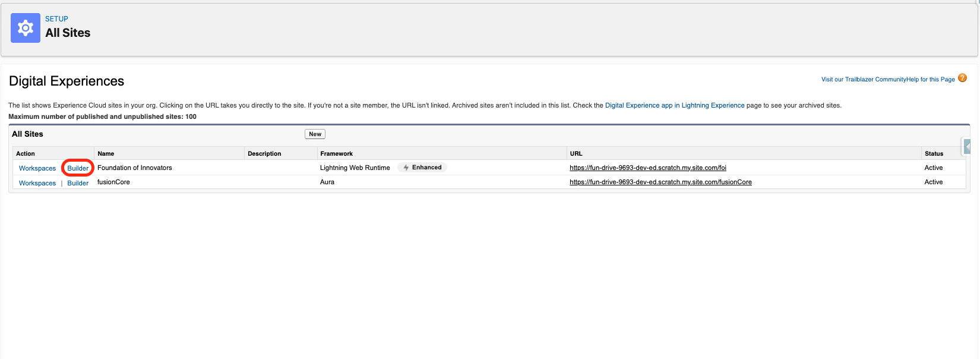This screenshot has height=359, width=980.
Task: Click the Digital Experiences heading
Action: click(67, 81)
